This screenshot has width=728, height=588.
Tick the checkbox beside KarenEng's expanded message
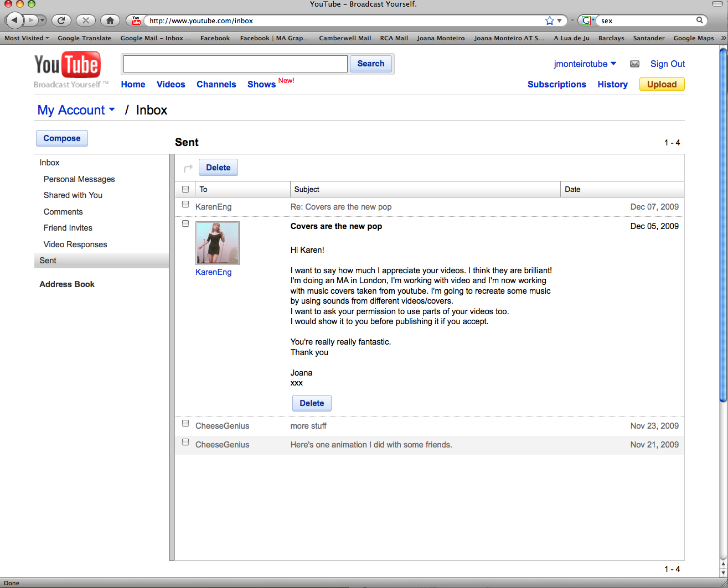185,223
